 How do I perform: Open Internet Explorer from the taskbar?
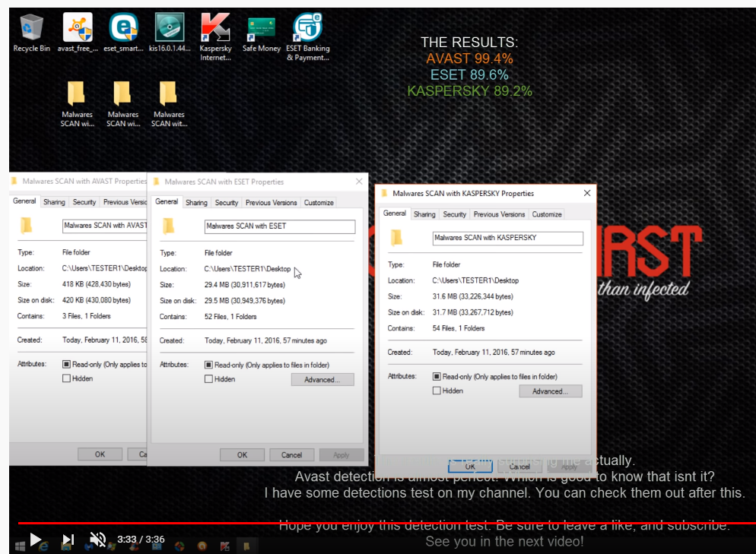pyautogui.click(x=43, y=546)
